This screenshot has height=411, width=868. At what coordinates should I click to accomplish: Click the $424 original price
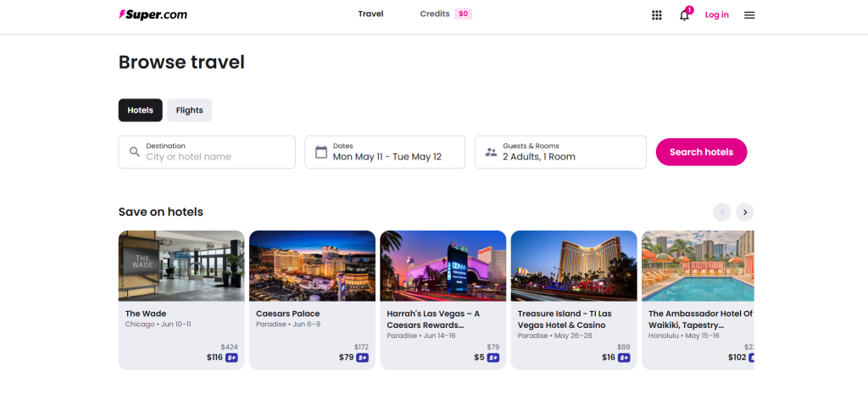229,347
